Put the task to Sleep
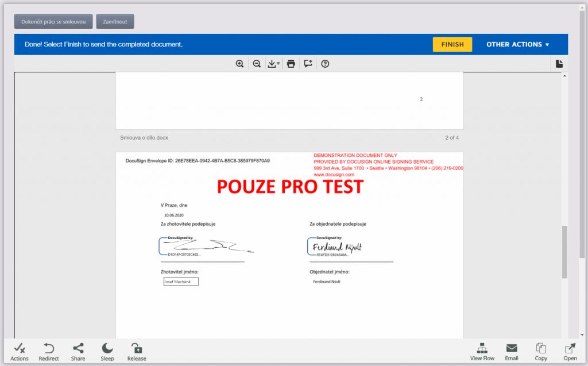 pos(107,352)
